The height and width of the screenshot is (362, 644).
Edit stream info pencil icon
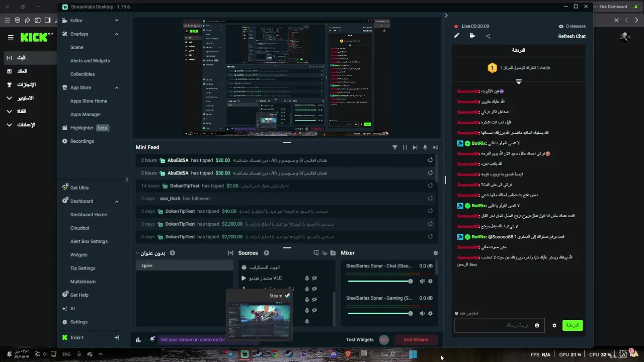coord(457,36)
